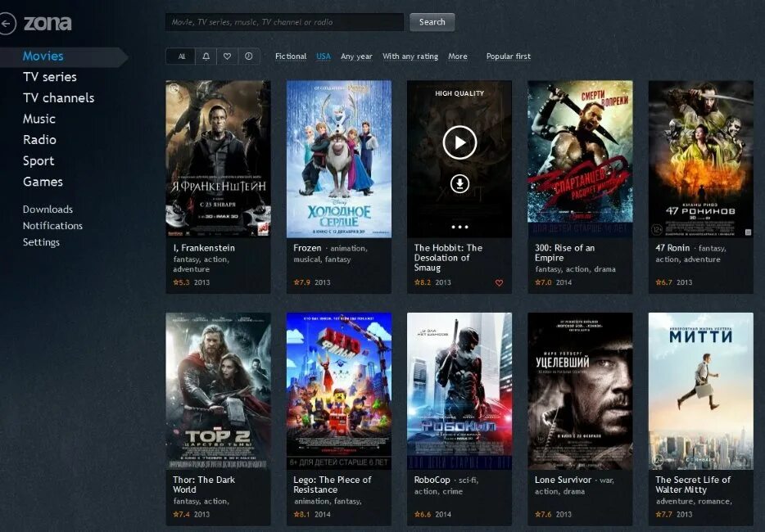The image size is (765, 532).
Task: Click the star rating 7.7 of Walter Mitty
Action: click(664, 515)
